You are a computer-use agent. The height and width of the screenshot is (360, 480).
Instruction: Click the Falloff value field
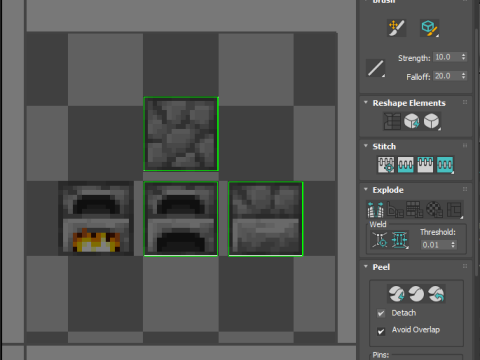tap(447, 76)
